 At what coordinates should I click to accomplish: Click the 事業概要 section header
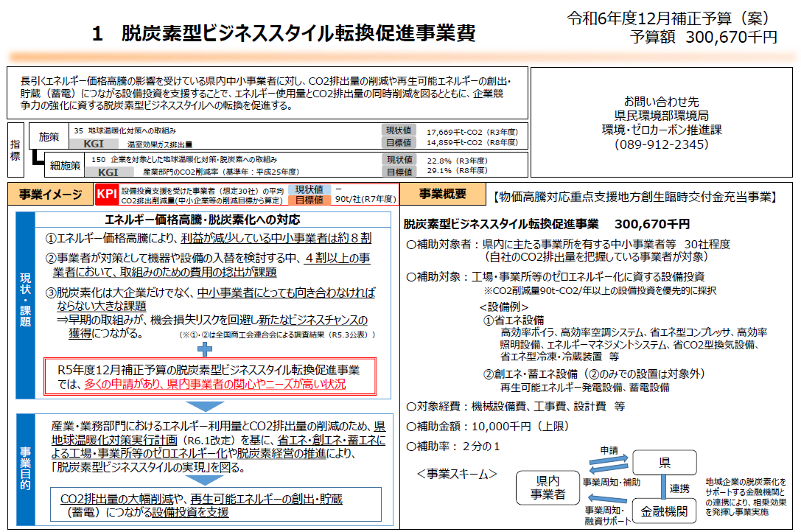pos(441,195)
